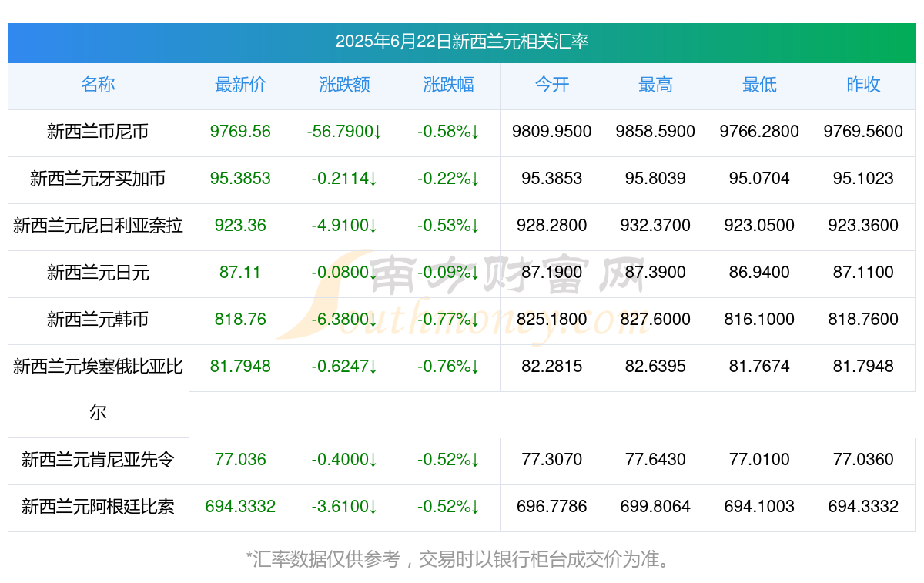Click latest price 87.11
Image resolution: width=924 pixels, height=583 pixels.
pyautogui.click(x=240, y=273)
